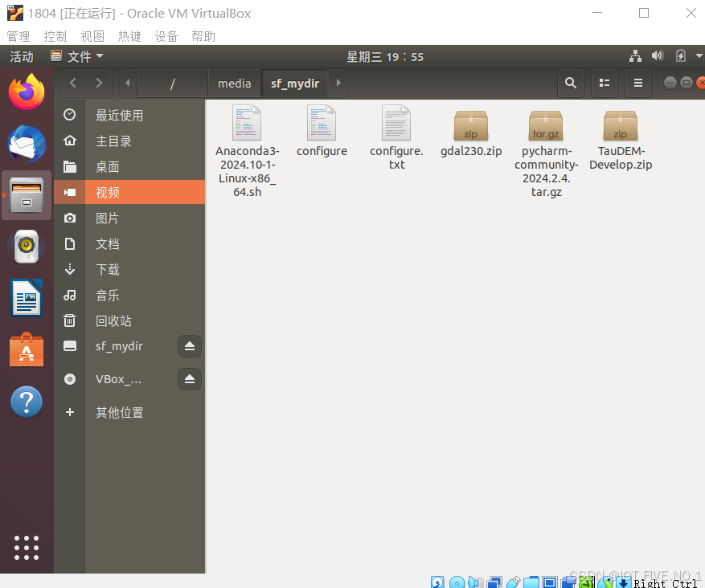The width and height of the screenshot is (705, 588).
Task: Open the network status tray icon
Action: (635, 56)
